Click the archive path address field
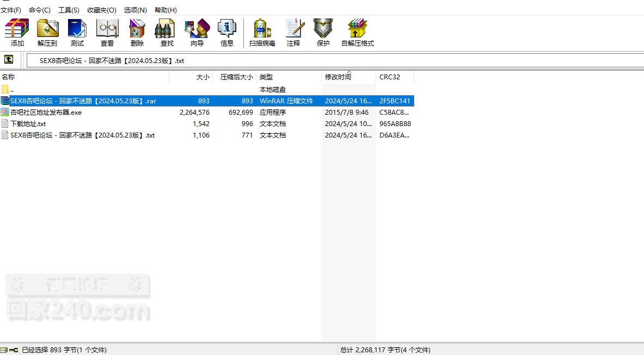 (x=334, y=60)
